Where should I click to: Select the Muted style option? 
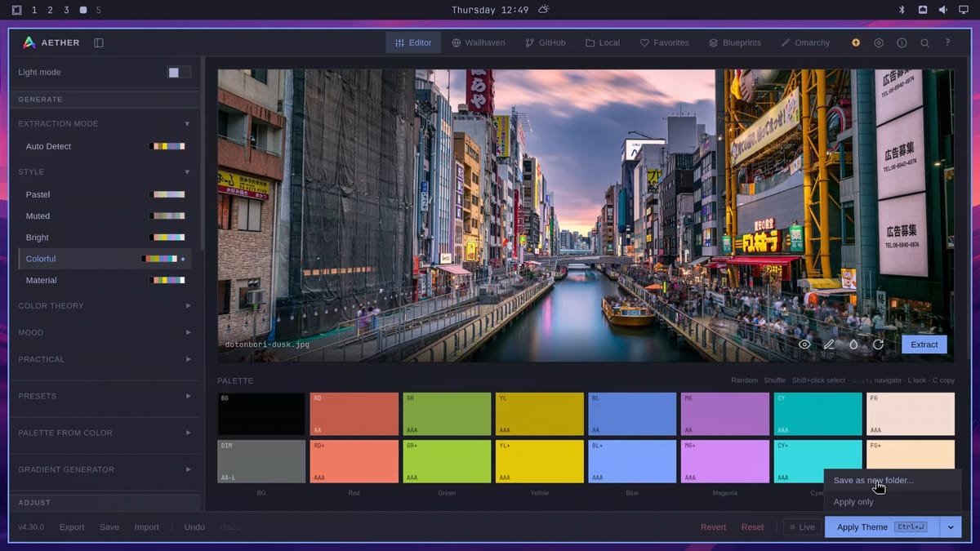[x=105, y=216]
